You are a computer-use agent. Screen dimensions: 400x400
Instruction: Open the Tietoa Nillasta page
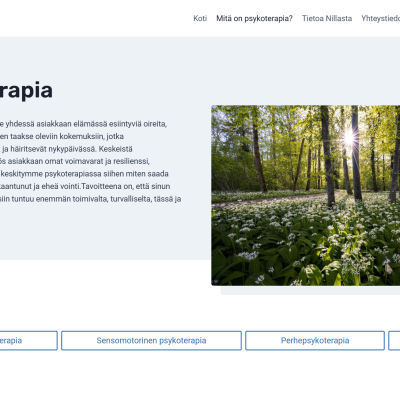(x=327, y=19)
